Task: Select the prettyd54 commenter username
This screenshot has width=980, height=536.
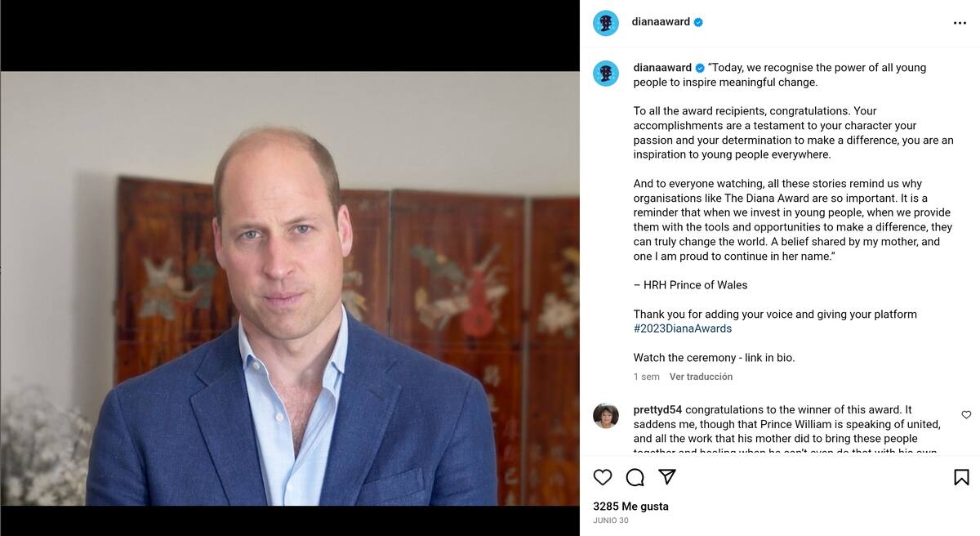Action: point(656,409)
